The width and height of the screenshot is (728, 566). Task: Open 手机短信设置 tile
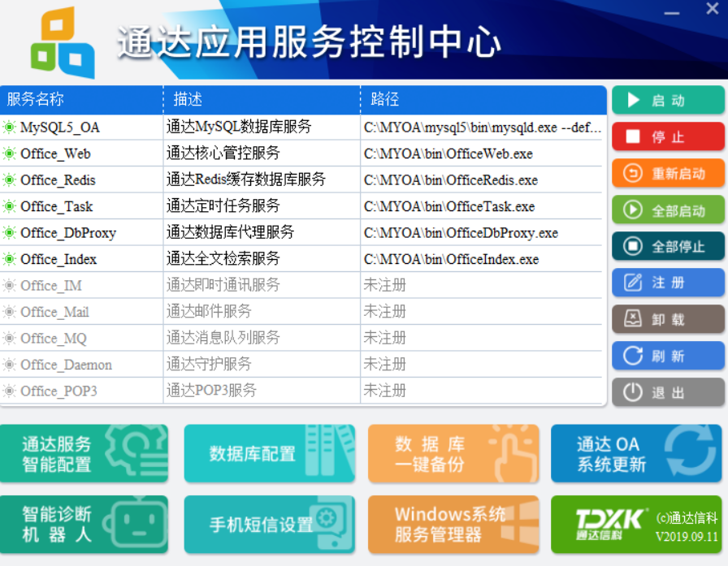coord(269,525)
